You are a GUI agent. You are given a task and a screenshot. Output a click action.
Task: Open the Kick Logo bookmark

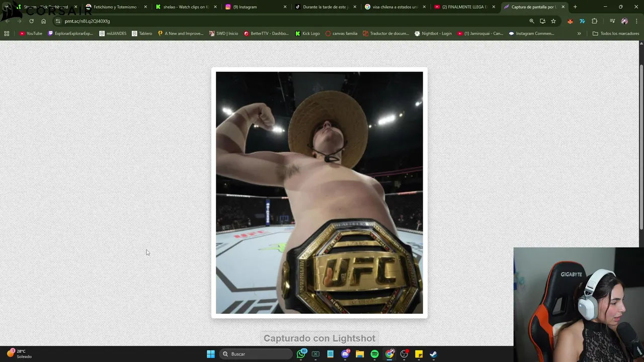pos(307,34)
